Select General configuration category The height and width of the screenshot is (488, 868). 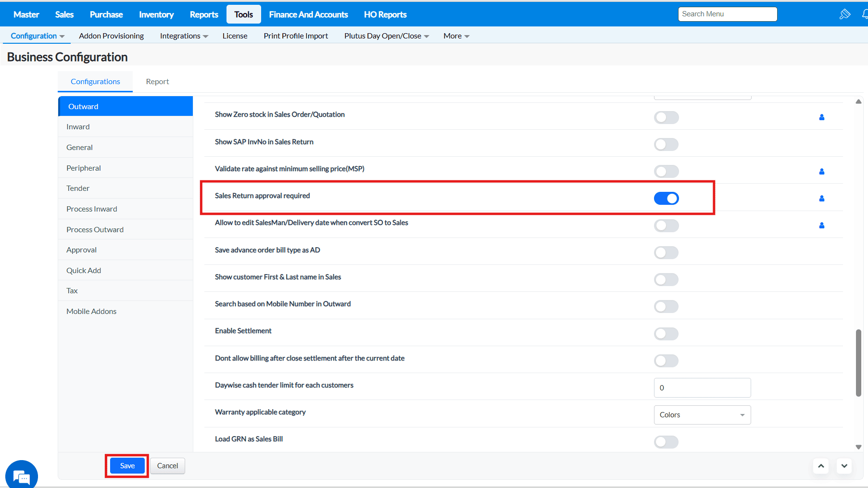[126, 148]
